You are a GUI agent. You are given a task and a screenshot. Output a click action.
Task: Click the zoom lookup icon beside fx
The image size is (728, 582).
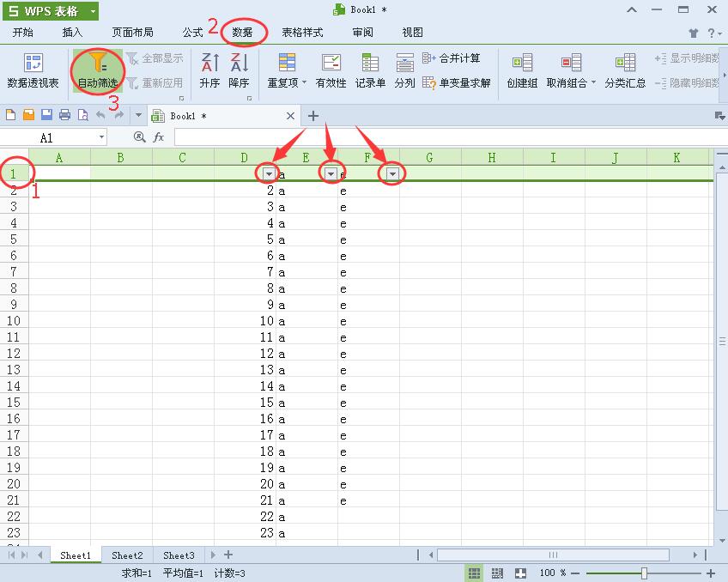139,136
